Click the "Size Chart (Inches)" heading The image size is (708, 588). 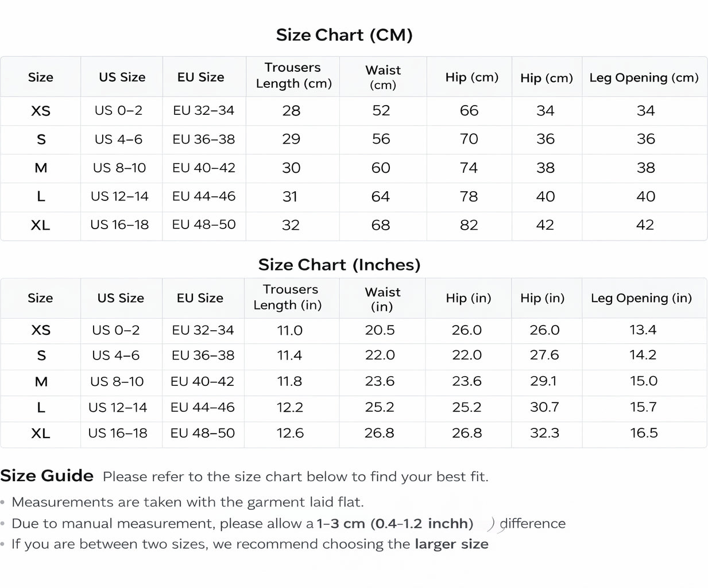339,265
